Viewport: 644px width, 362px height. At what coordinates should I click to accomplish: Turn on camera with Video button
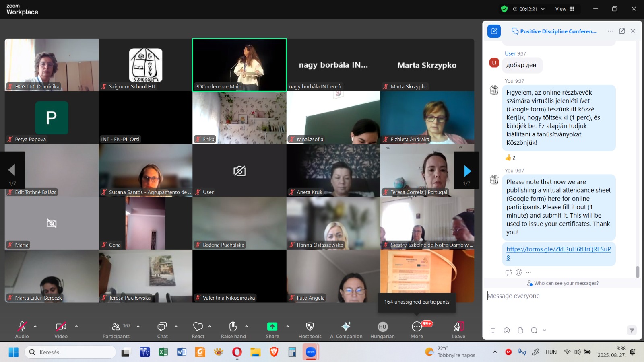61,327
